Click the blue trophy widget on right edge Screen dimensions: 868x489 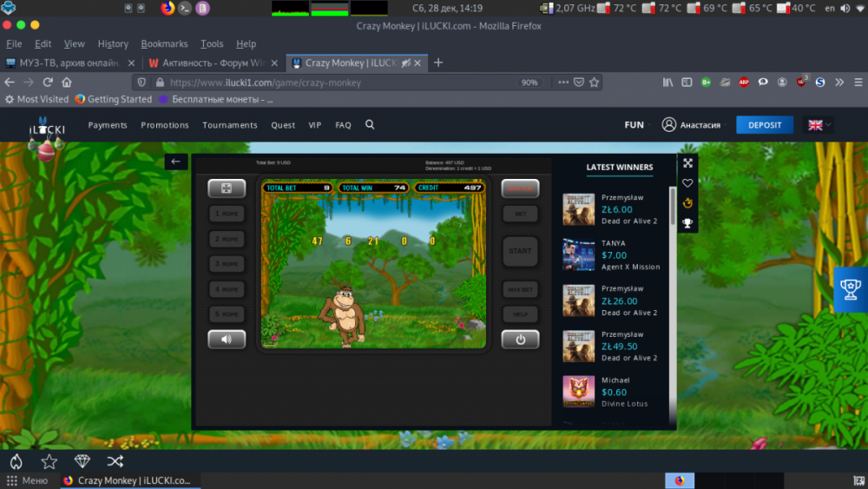[x=851, y=289]
